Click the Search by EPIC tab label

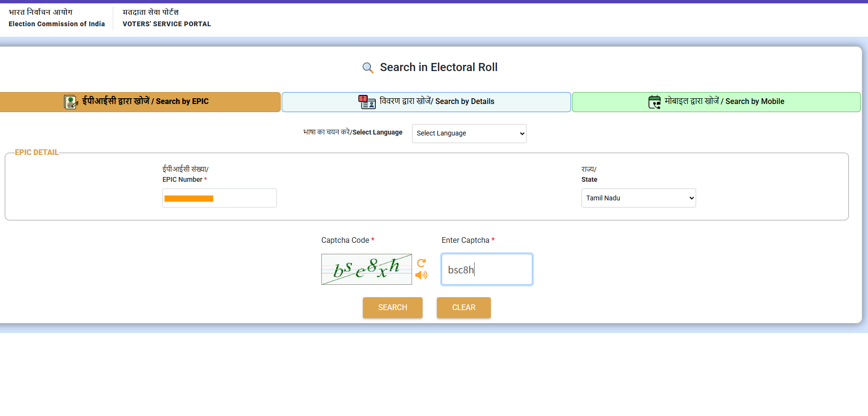tap(145, 101)
